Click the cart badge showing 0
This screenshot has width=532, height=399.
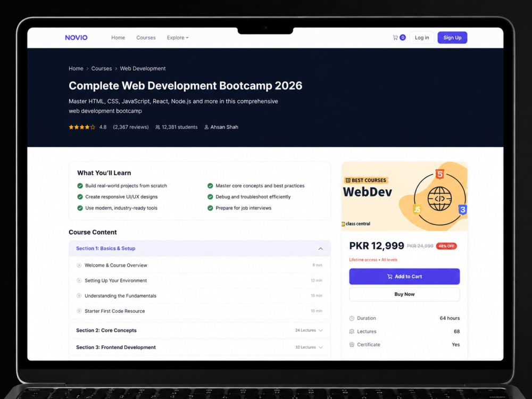(x=403, y=38)
